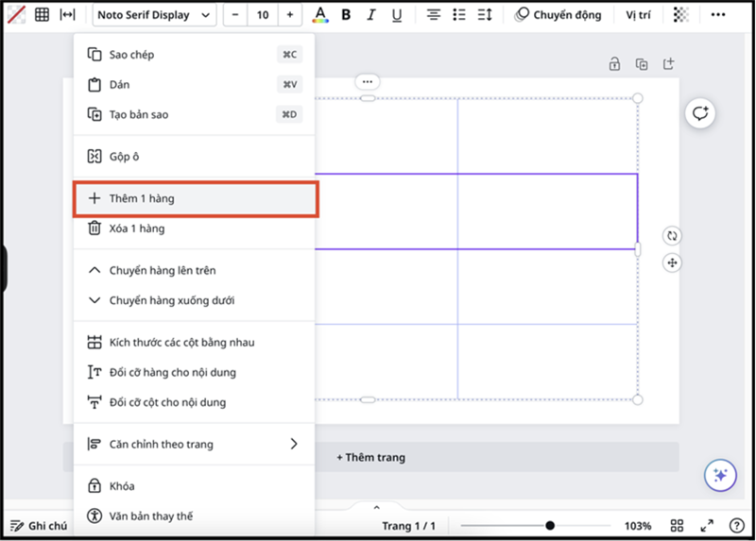Click the magic sparkle assistant button
The image size is (756, 541).
[x=720, y=475]
